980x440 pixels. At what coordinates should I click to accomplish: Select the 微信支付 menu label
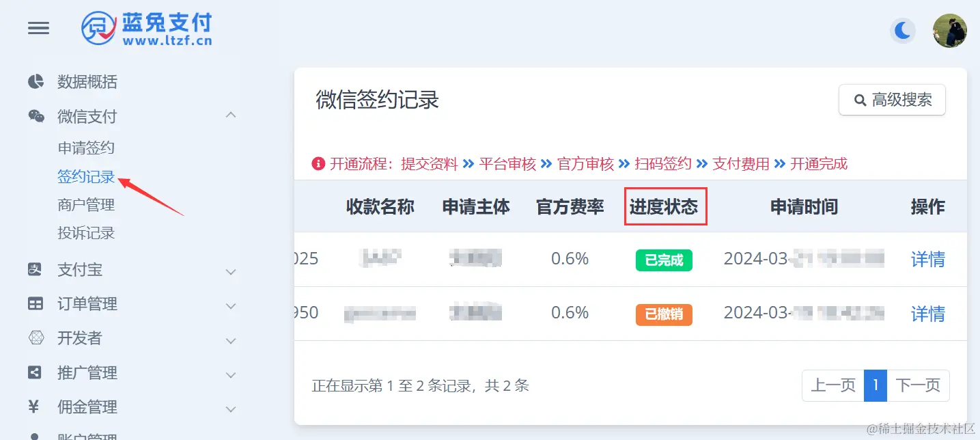(x=87, y=117)
